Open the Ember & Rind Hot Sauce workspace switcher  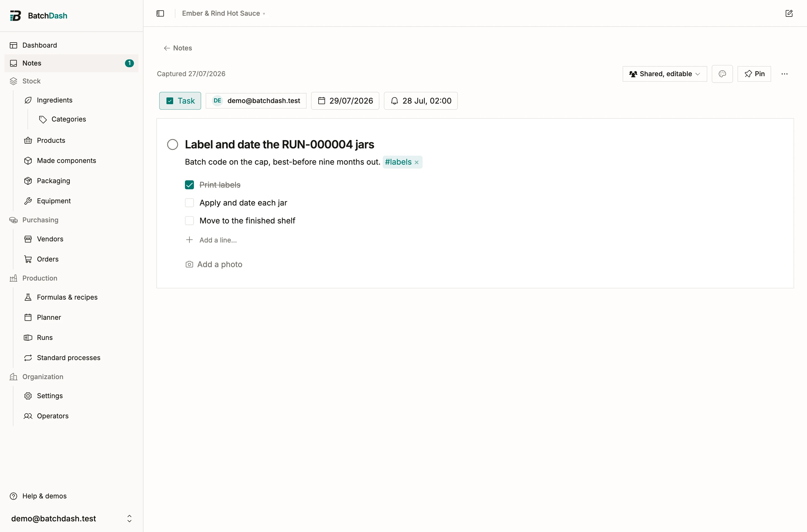pyautogui.click(x=223, y=13)
